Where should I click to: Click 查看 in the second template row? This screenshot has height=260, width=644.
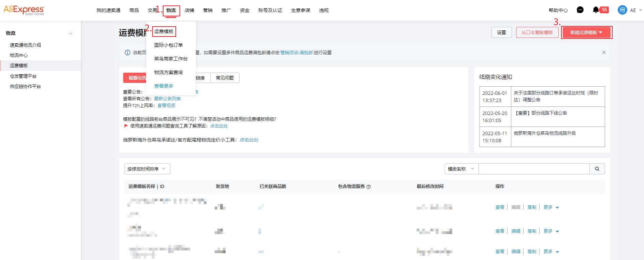pos(500,231)
